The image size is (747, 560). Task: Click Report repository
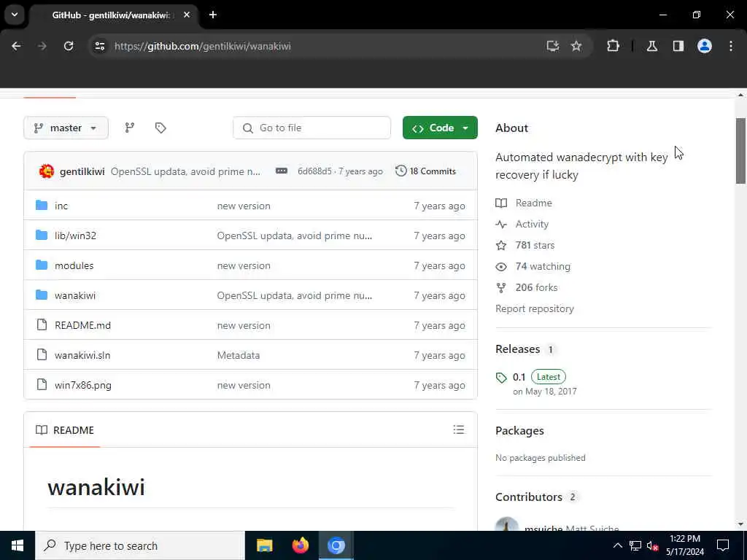coord(535,308)
